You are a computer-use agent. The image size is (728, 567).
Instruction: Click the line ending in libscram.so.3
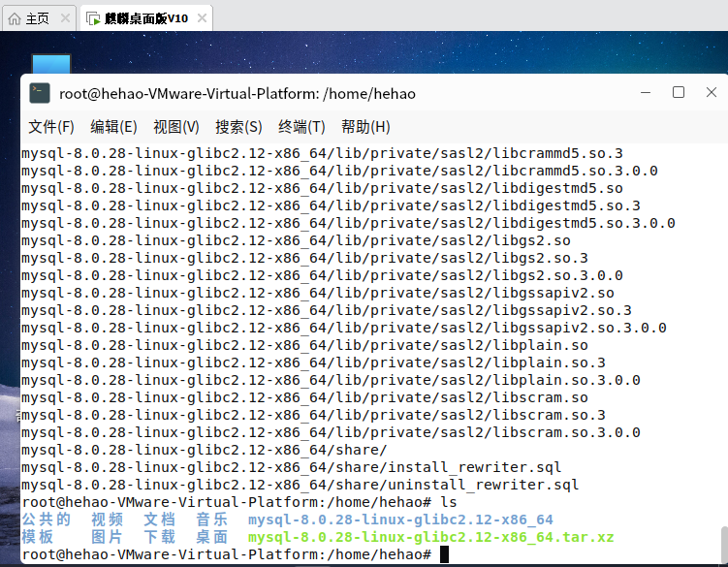pyautogui.click(x=313, y=415)
